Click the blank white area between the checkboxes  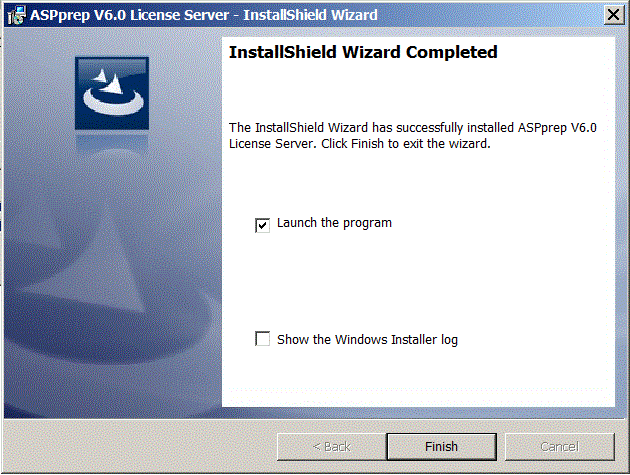418,281
